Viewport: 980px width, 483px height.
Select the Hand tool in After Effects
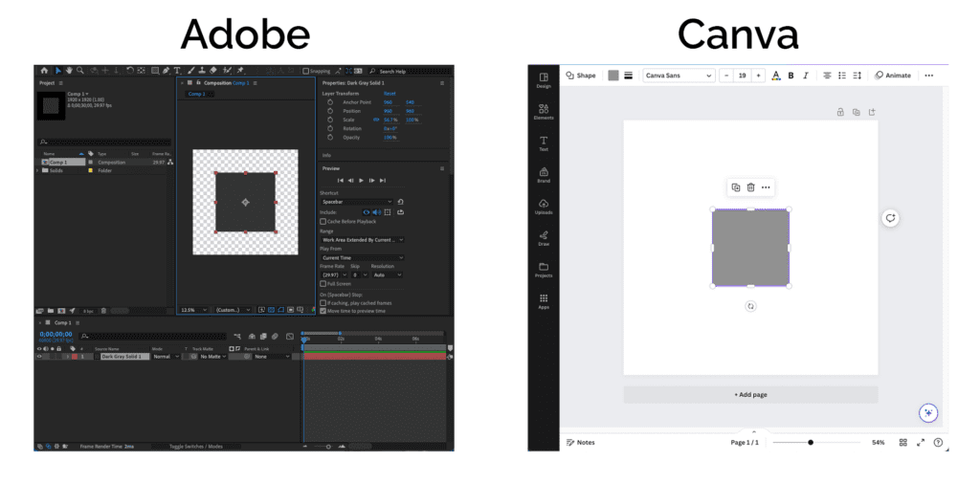pyautogui.click(x=70, y=71)
